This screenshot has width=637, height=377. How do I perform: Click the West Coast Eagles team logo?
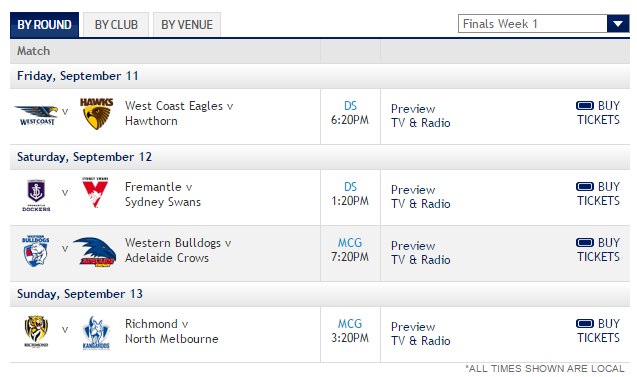pos(37,115)
